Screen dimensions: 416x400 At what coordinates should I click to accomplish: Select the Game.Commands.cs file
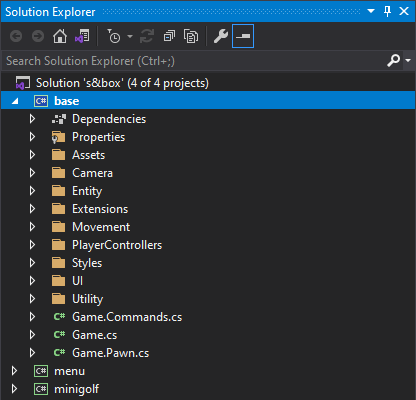tap(127, 317)
